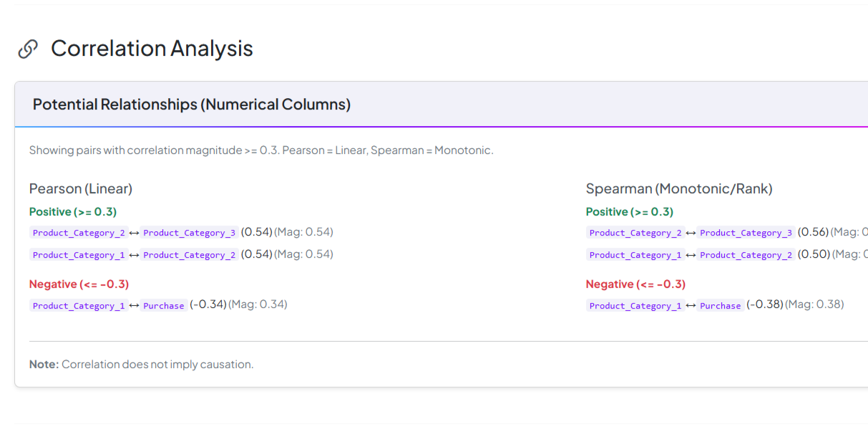
Task: Click Product_Category_1 tag in Spearman negative row
Action: click(x=635, y=306)
